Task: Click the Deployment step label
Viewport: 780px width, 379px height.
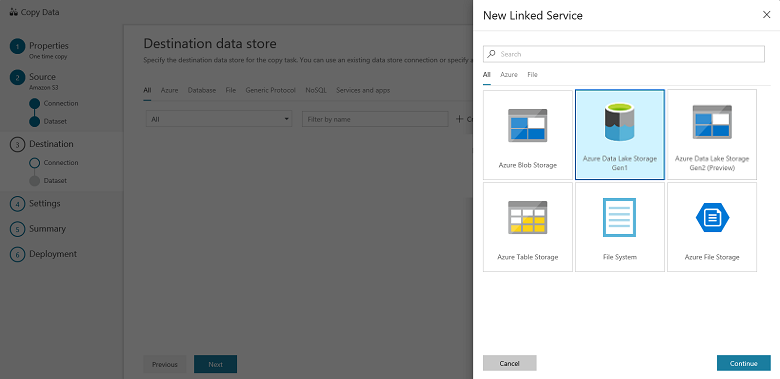Action: pos(53,254)
